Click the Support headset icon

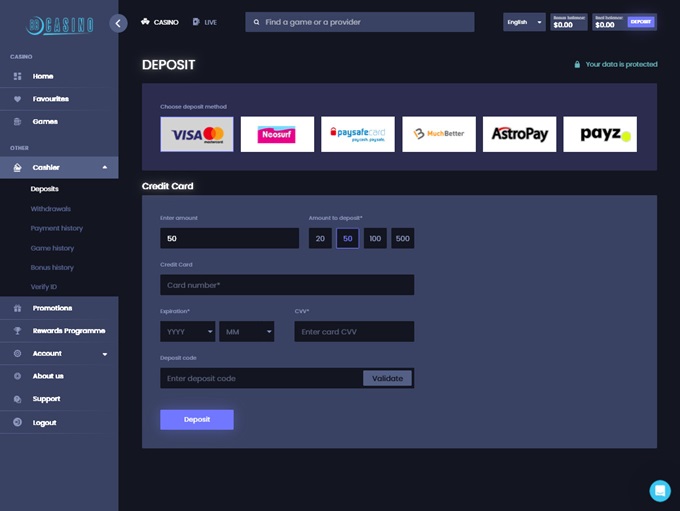coord(17,399)
